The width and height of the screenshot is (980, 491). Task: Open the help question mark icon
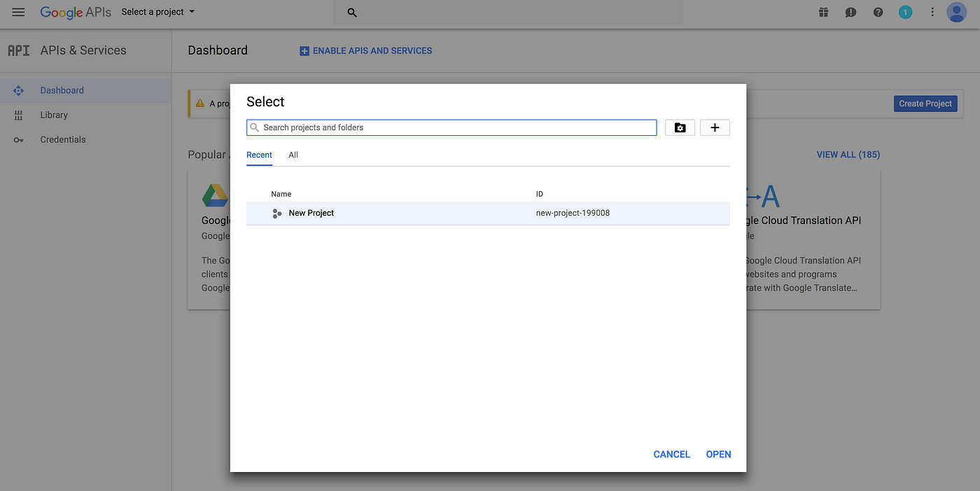point(878,12)
